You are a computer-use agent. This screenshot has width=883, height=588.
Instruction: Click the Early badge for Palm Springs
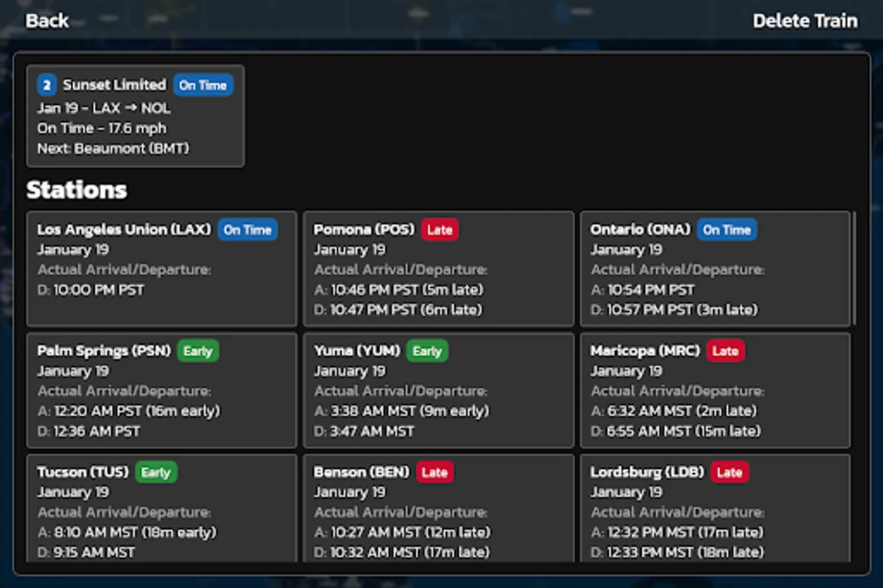click(x=197, y=351)
